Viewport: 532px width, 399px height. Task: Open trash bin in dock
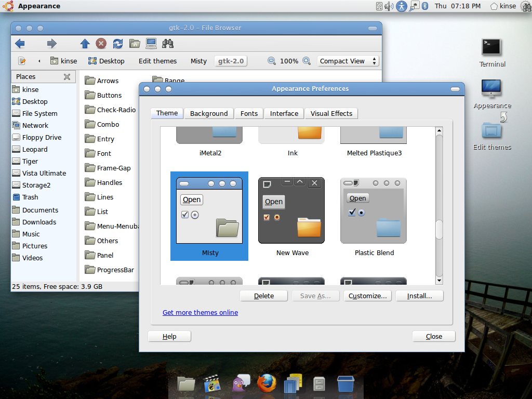point(345,384)
